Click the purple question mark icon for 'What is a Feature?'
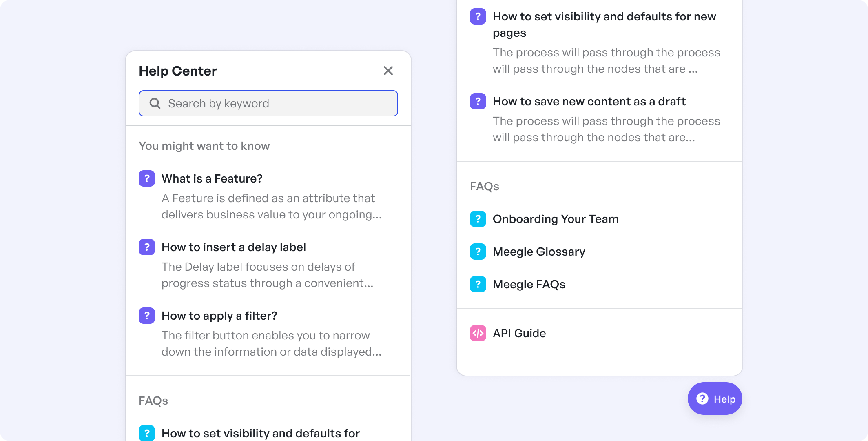868x441 pixels. point(147,178)
